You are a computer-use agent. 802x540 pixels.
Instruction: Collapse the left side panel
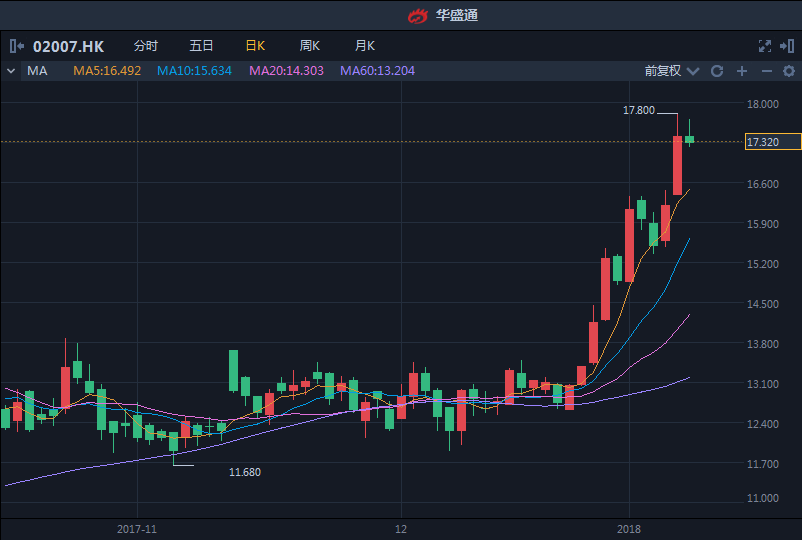[16, 46]
